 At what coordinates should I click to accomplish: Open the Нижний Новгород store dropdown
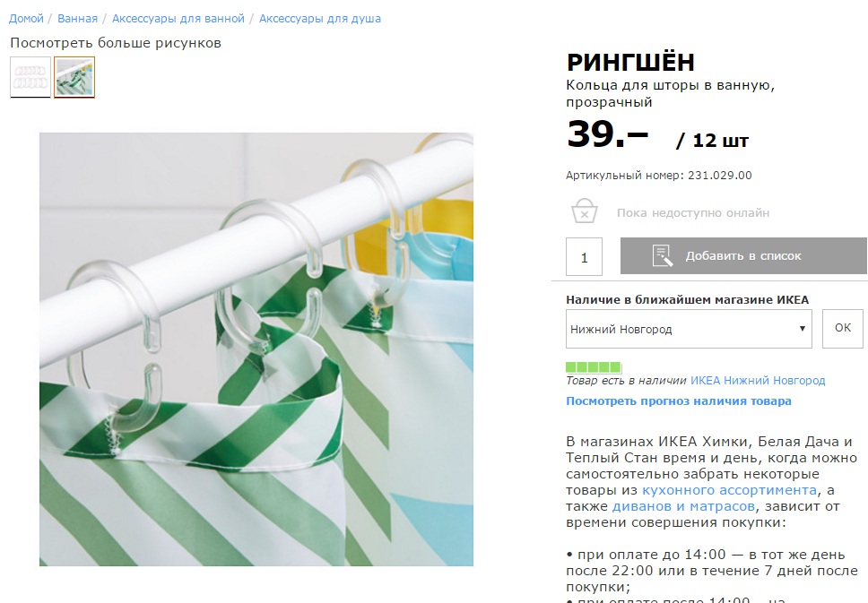689,329
